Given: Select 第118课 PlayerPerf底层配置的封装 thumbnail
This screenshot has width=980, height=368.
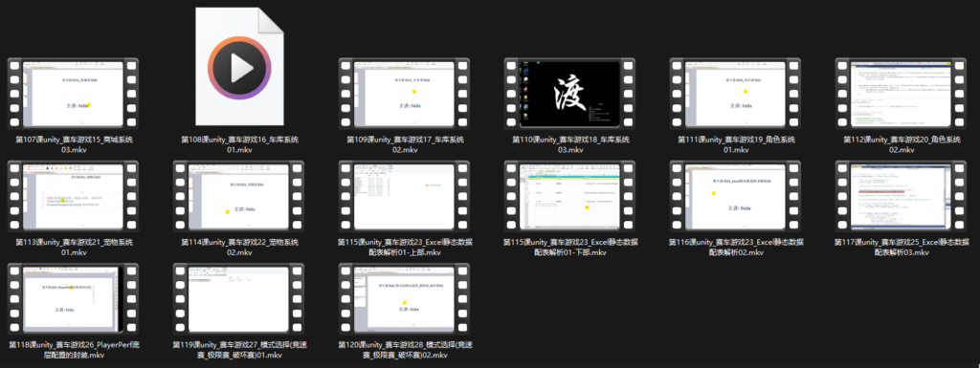Looking at the screenshot, I should [73, 299].
